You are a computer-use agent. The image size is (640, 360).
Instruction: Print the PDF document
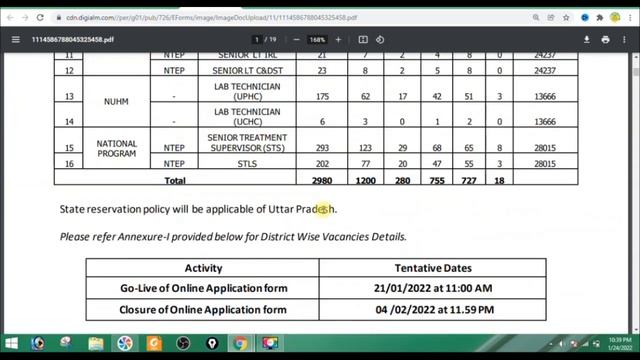(605, 40)
